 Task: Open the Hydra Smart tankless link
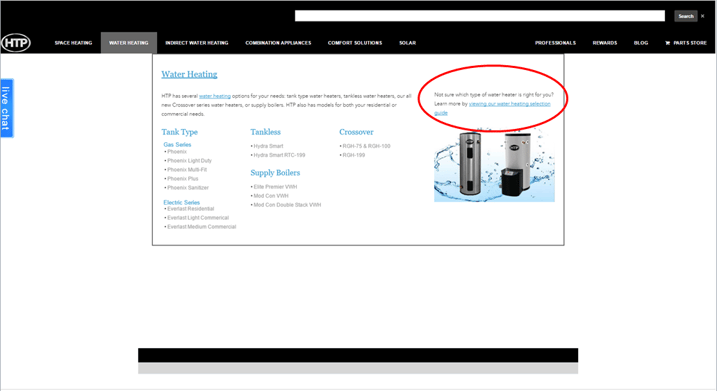(268, 146)
